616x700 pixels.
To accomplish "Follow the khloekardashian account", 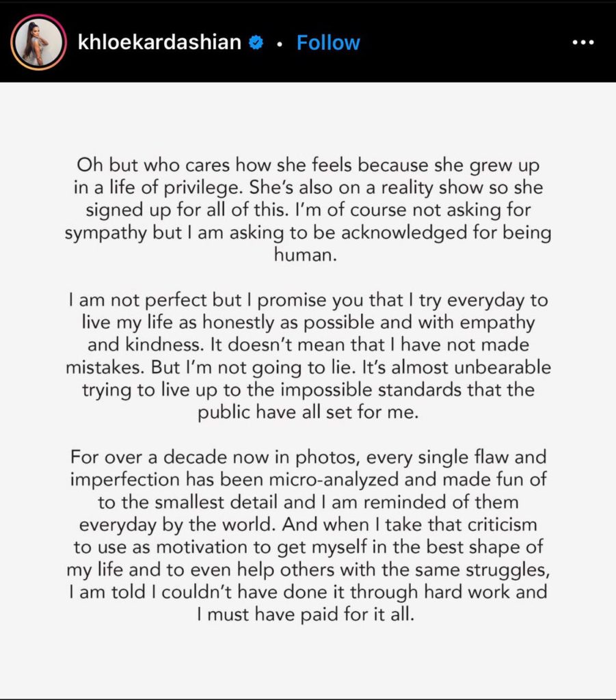I will coord(328,42).
